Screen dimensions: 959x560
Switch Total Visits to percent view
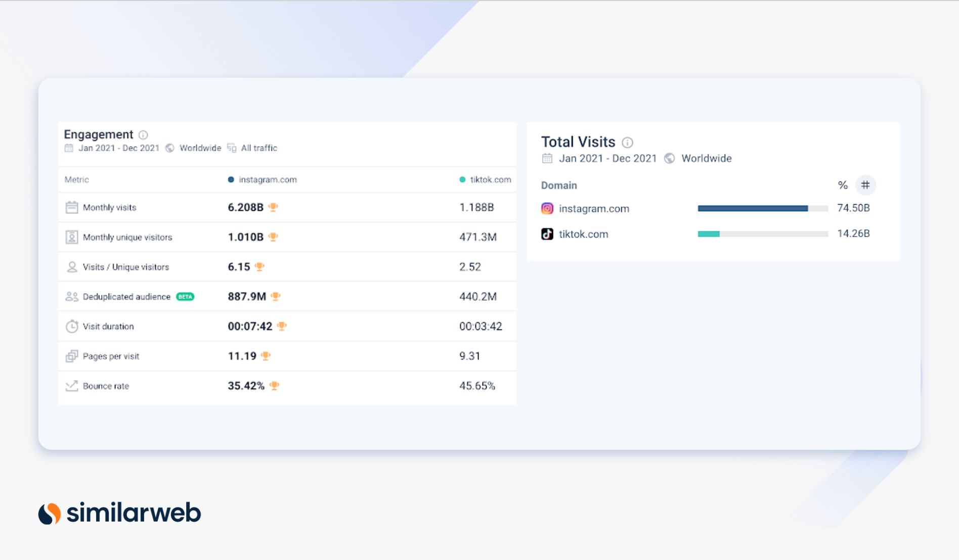pyautogui.click(x=843, y=185)
